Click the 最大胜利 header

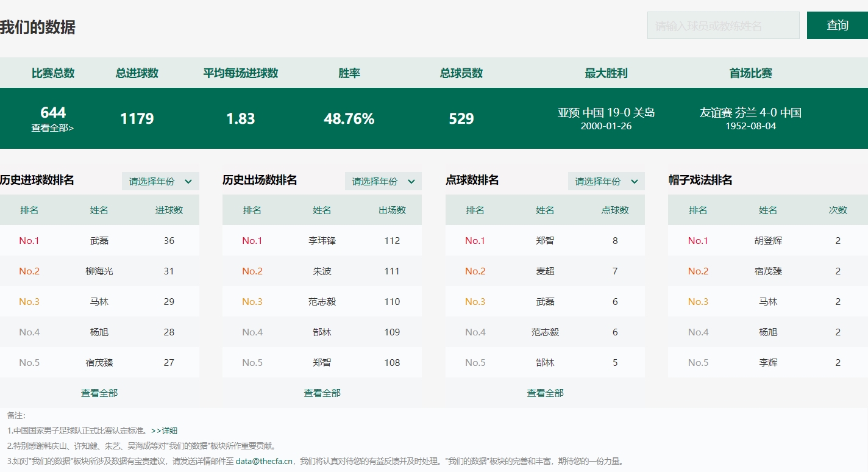(607, 73)
